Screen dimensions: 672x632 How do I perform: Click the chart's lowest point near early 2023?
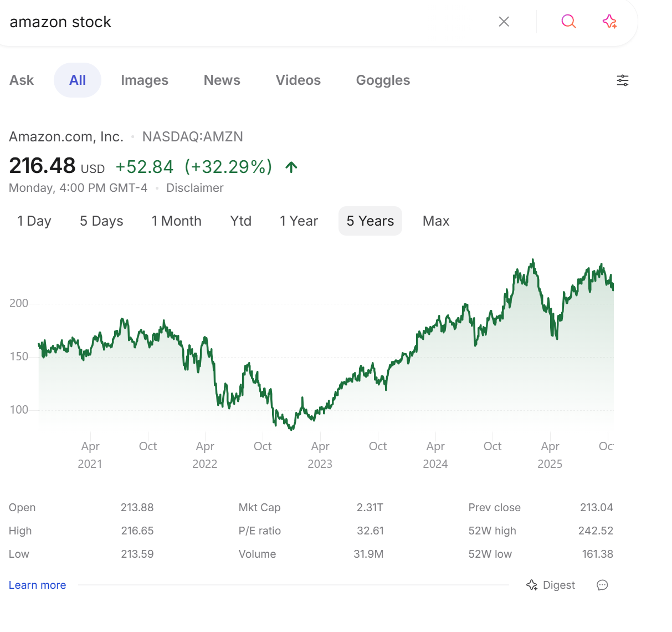(x=291, y=428)
